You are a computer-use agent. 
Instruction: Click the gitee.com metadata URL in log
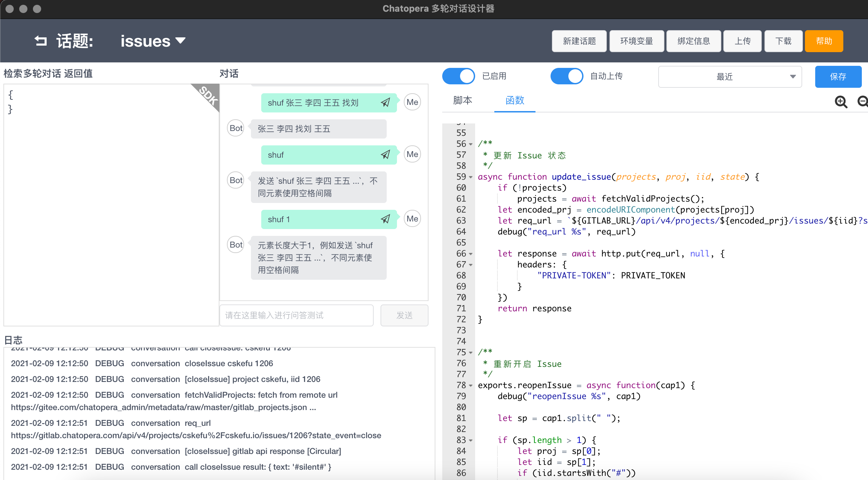point(159,407)
